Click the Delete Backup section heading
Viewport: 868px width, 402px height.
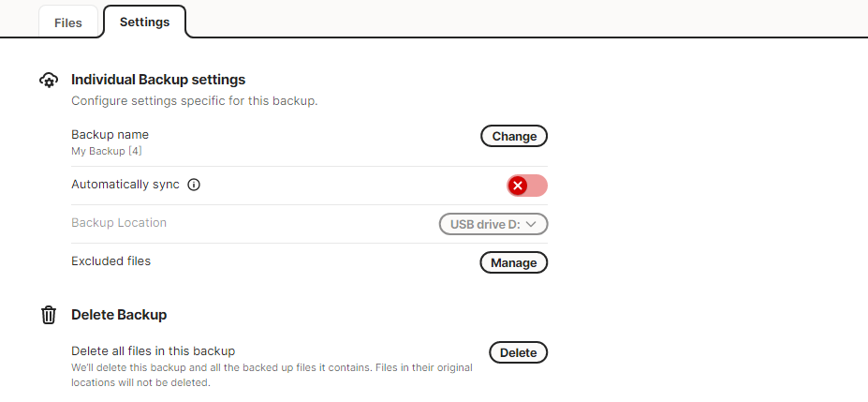point(119,315)
